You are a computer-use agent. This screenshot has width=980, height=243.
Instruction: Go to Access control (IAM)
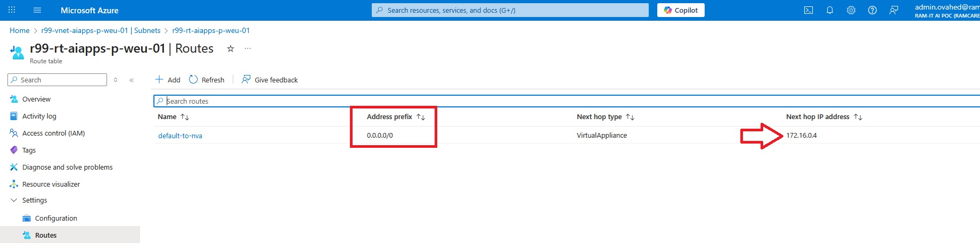(x=53, y=133)
